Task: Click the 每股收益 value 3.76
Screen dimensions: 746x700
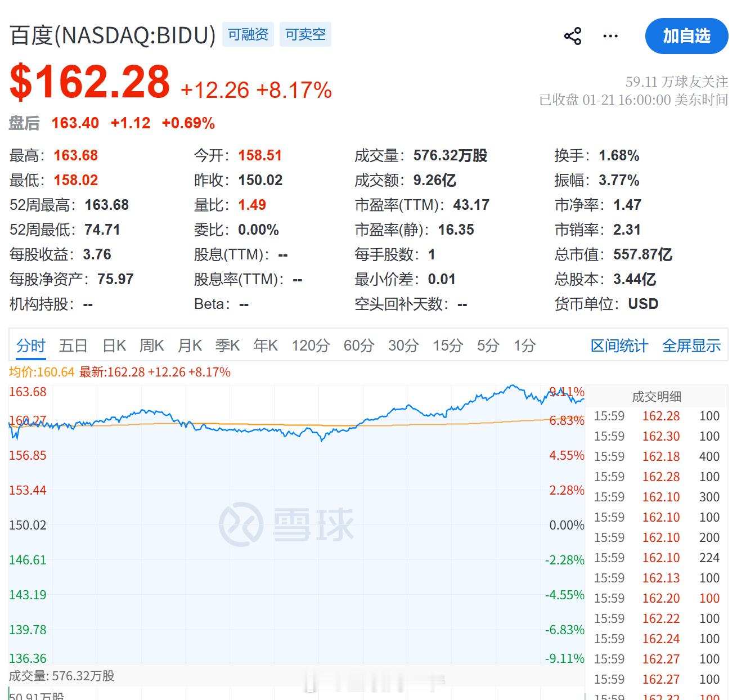Action: point(97,255)
